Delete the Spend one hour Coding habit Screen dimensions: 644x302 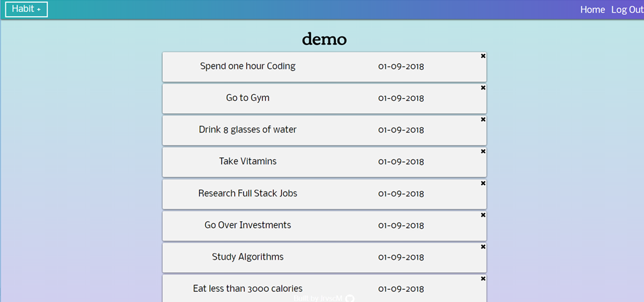tap(483, 56)
